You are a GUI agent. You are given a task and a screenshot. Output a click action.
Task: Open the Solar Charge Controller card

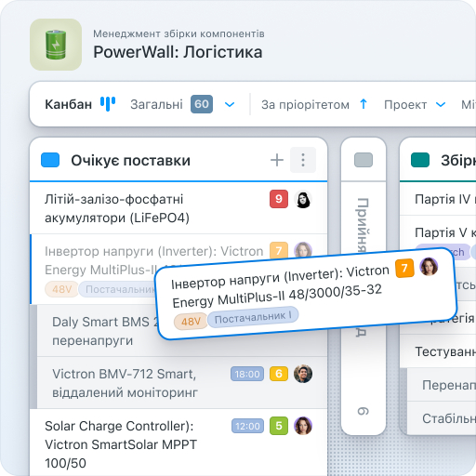178,443
